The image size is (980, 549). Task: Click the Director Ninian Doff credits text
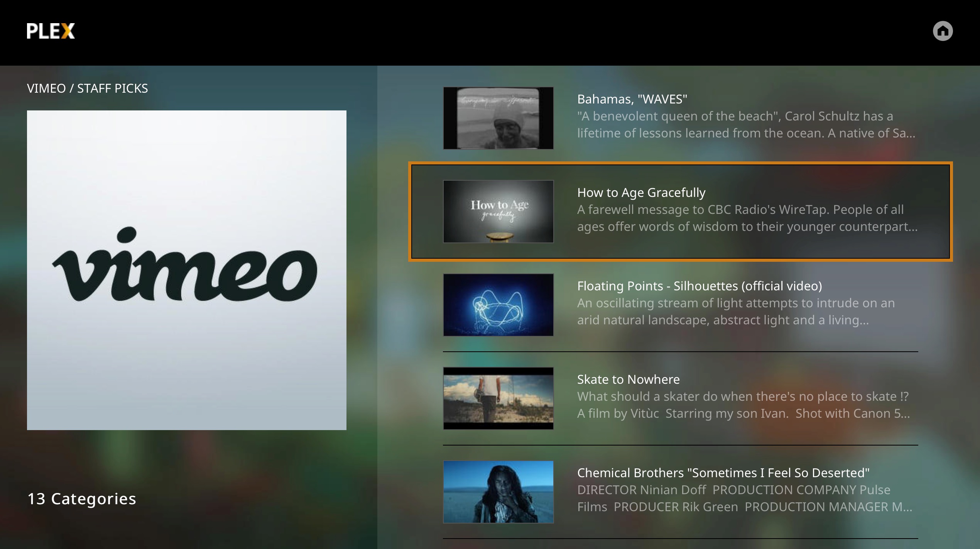[x=745, y=498]
